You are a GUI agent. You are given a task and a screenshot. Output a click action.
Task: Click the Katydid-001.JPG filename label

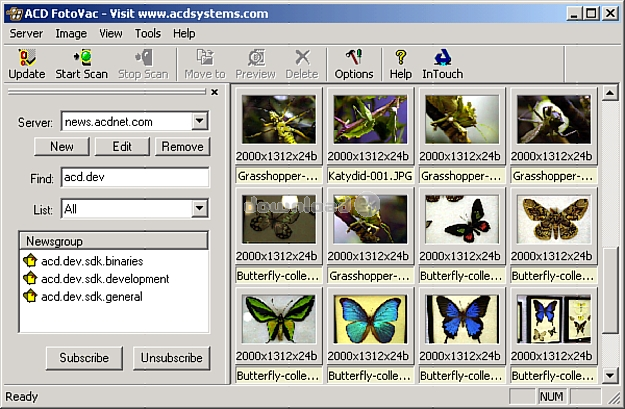tap(370, 176)
